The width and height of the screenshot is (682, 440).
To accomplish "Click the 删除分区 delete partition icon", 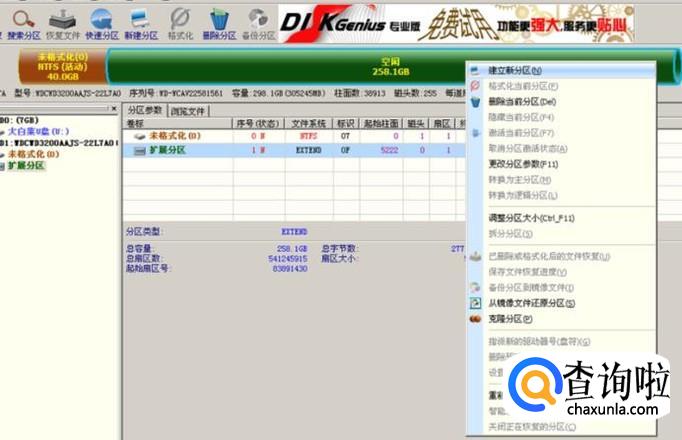I will (x=219, y=24).
